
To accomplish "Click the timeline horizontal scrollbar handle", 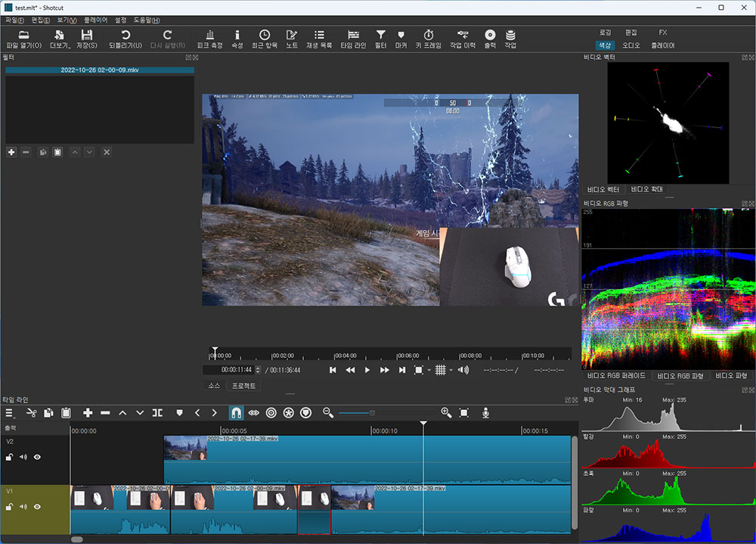I will (x=77, y=539).
